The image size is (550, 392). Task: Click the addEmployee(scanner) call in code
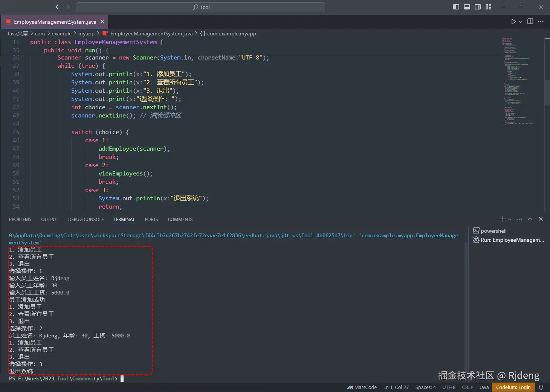pyautogui.click(x=134, y=149)
